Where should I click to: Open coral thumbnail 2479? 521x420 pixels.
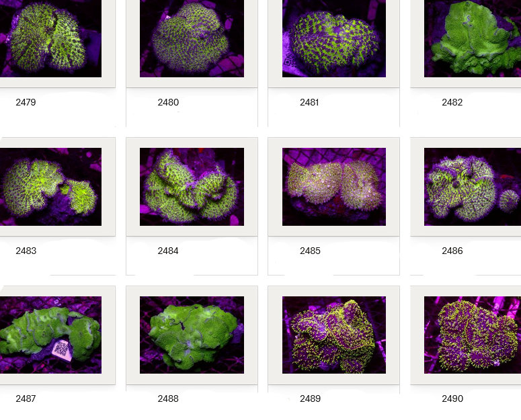(x=50, y=38)
